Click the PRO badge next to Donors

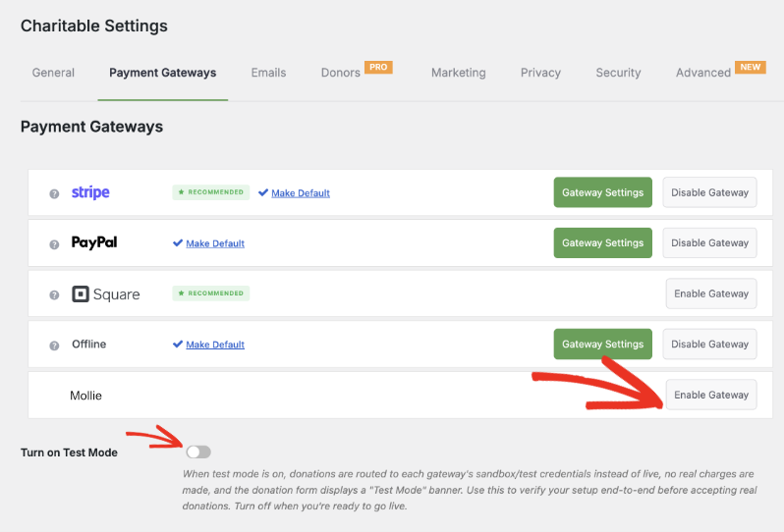pyautogui.click(x=378, y=67)
